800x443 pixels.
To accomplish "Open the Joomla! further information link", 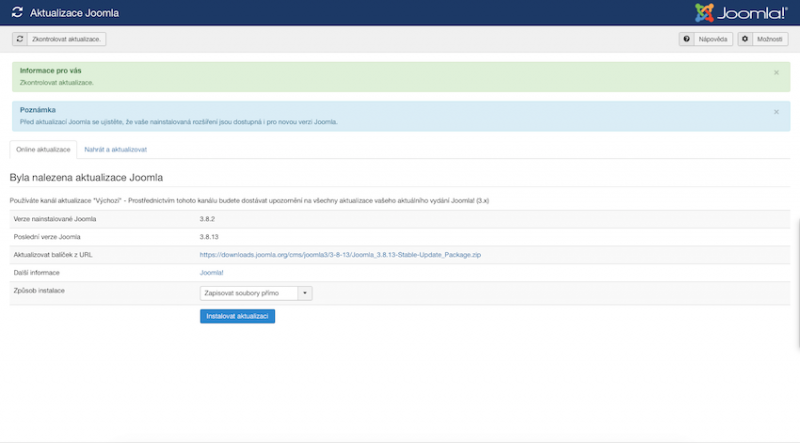I will [211, 273].
